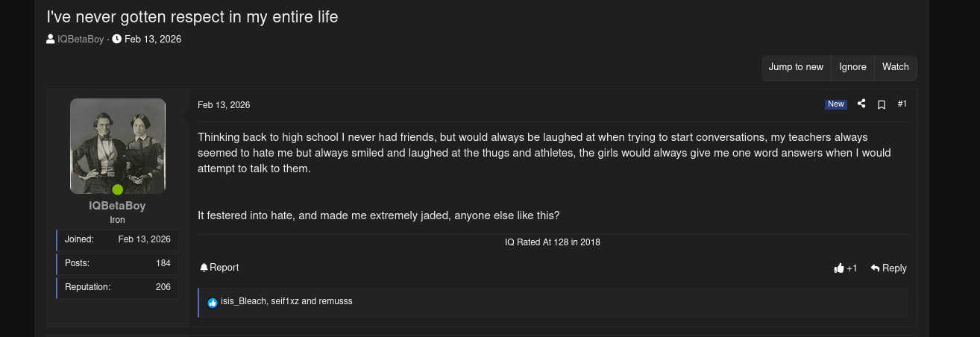Click the Feb 13, 2026 post timestamp
This screenshot has height=337, width=980.
tap(224, 106)
